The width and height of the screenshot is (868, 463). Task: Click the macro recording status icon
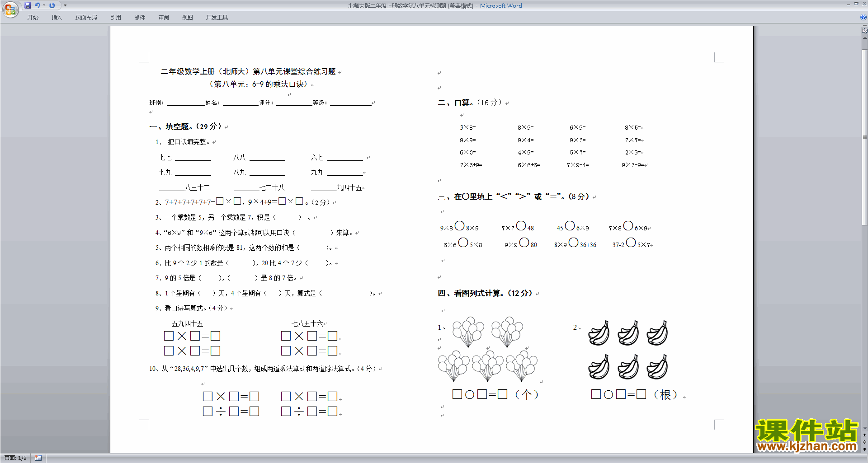38,458
